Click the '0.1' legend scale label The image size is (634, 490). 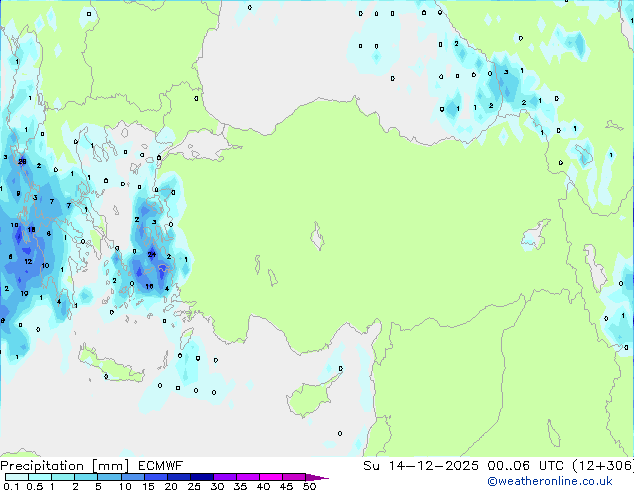pyautogui.click(x=11, y=486)
